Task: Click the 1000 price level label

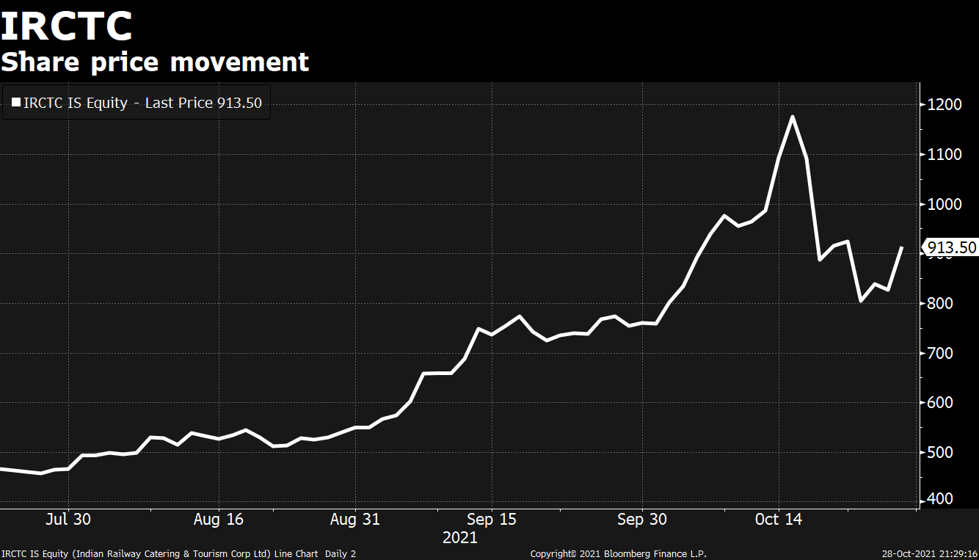Action: [944, 204]
